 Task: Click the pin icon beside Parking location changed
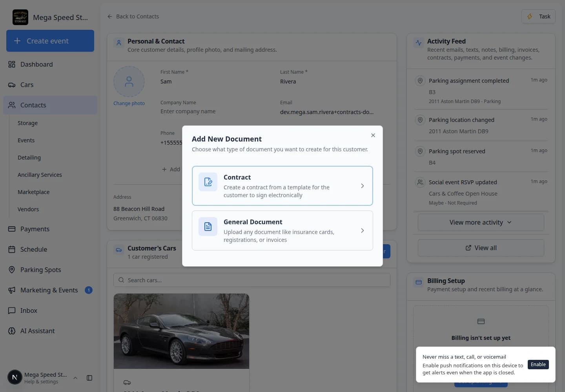point(420,120)
